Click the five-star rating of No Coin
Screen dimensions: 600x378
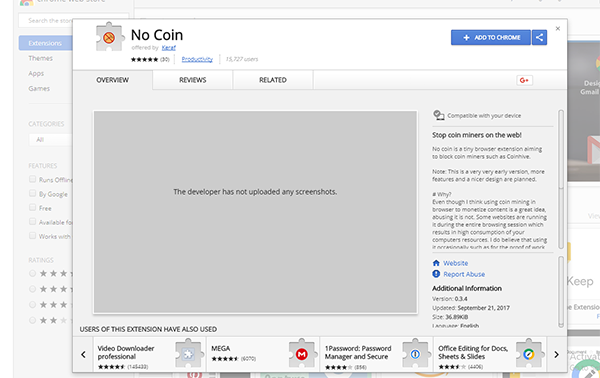[x=144, y=59]
